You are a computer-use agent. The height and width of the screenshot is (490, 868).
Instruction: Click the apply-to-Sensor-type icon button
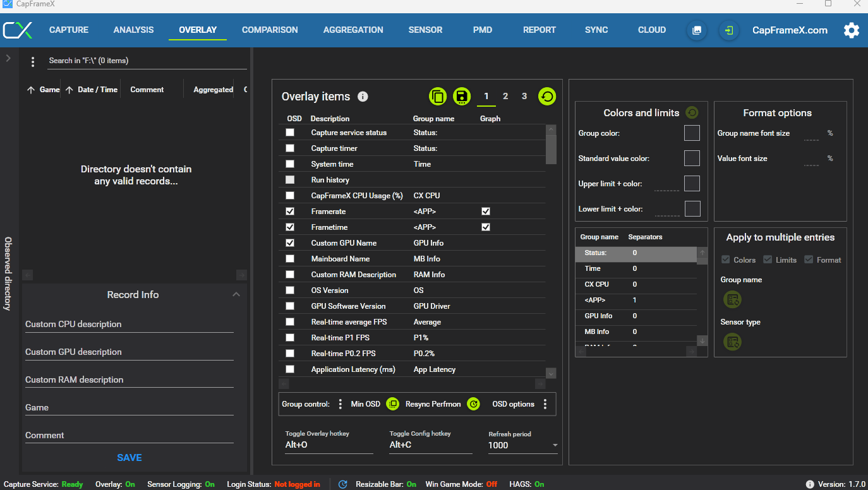click(x=732, y=342)
